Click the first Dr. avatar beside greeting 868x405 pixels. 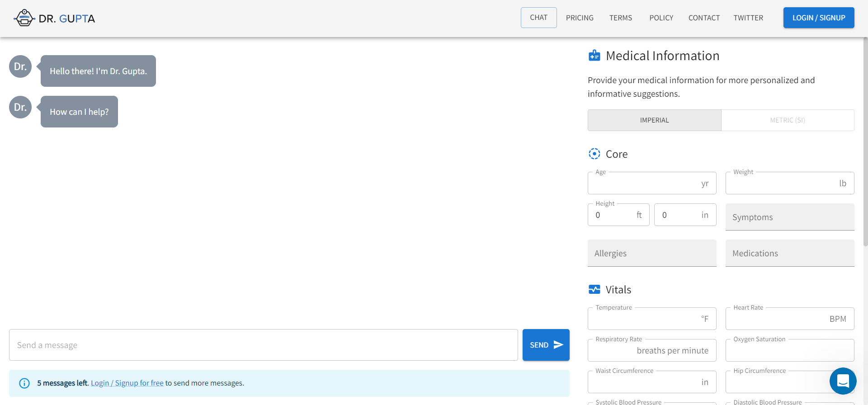point(20,66)
